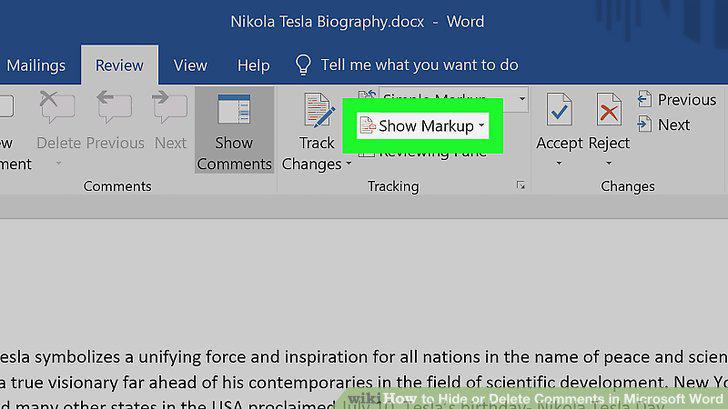Click the Track Changes icon
Screen dimensions: 728x409
pyautogui.click(x=319, y=110)
